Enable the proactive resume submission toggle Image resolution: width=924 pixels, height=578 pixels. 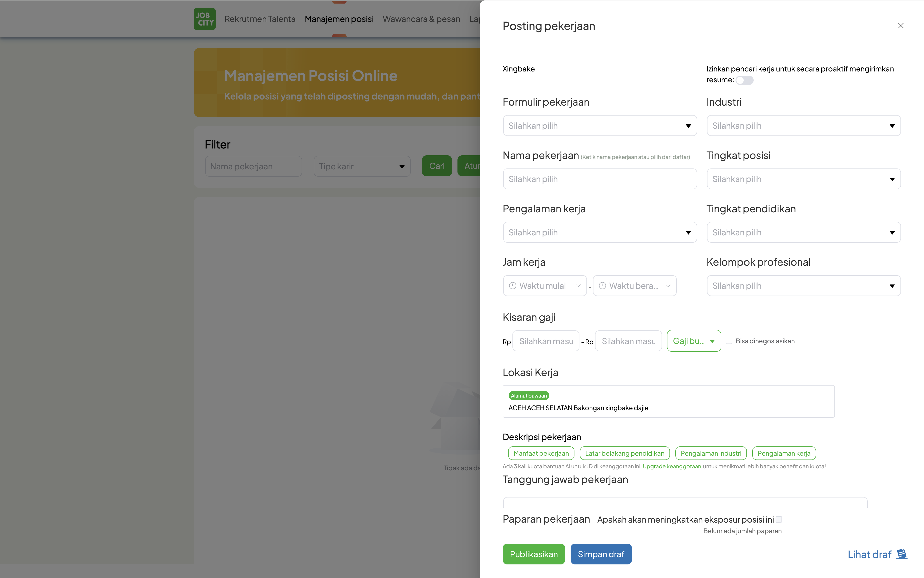745,80
